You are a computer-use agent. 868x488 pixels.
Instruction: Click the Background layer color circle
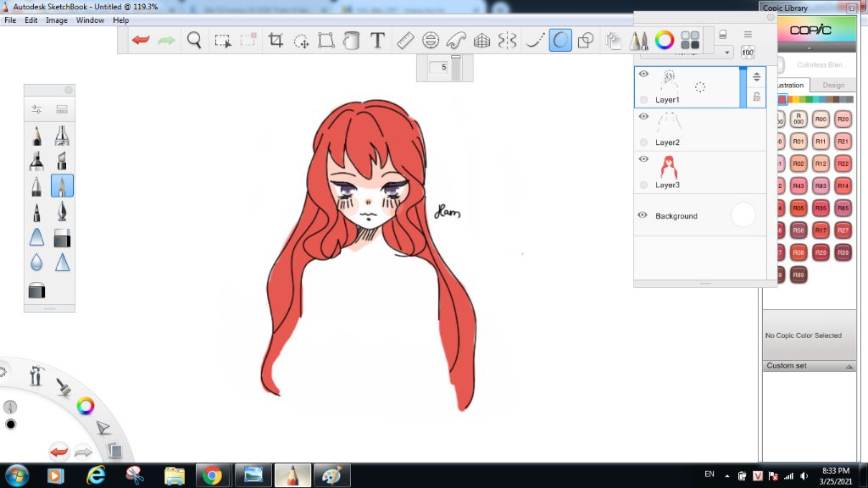tap(743, 214)
